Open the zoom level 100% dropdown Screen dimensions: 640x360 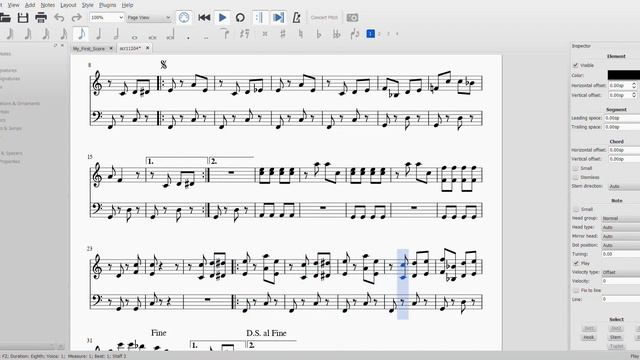tap(107, 18)
